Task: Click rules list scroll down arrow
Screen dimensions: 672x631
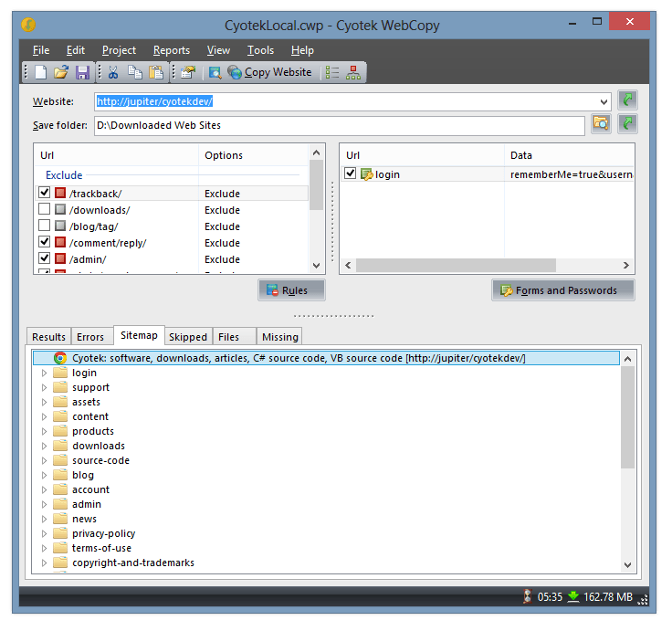Action: [x=316, y=266]
